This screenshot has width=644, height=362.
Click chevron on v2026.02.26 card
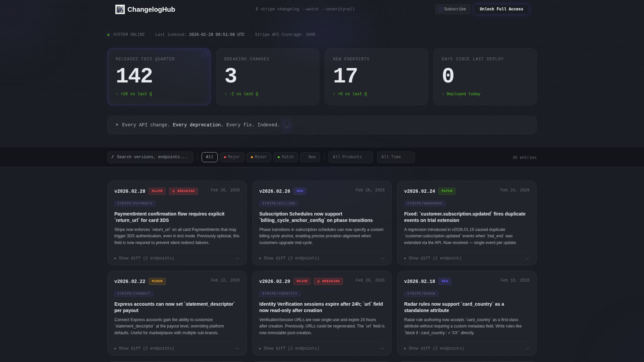(382, 258)
